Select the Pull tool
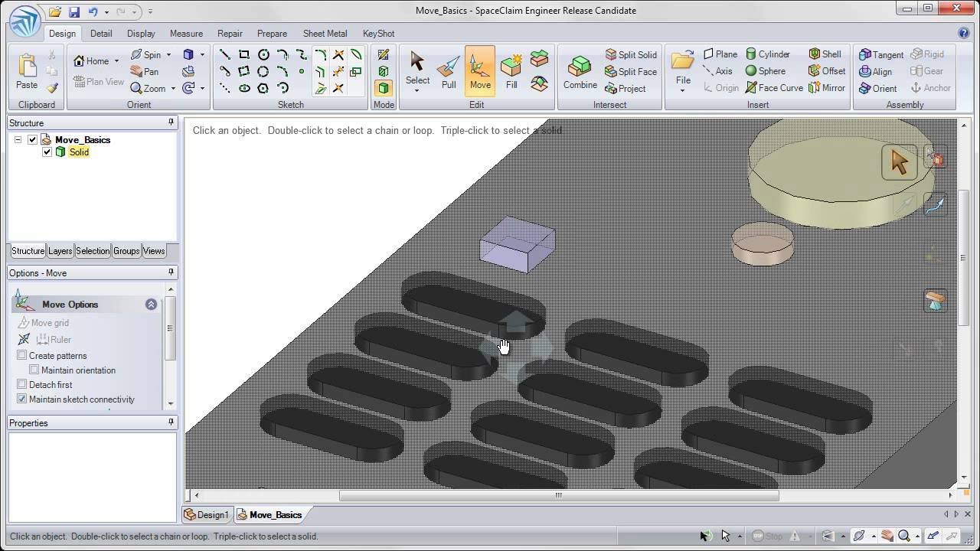 point(449,71)
